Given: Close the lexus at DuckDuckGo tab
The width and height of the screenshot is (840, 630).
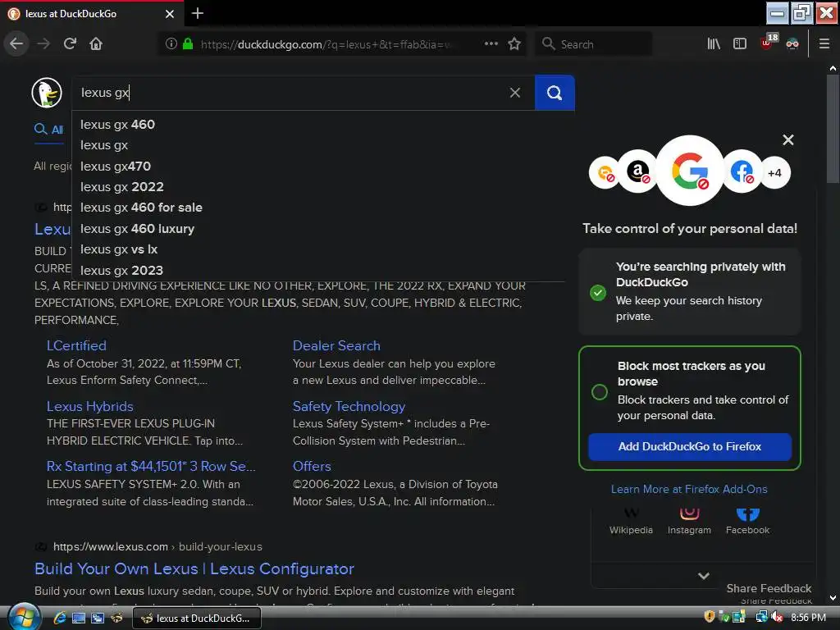Looking at the screenshot, I should (x=170, y=13).
